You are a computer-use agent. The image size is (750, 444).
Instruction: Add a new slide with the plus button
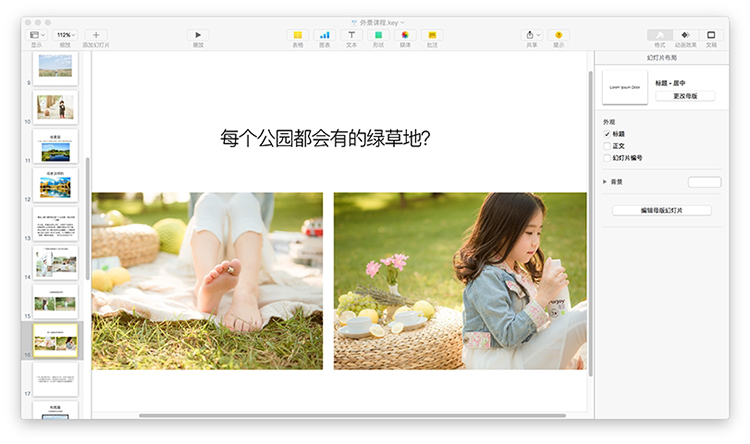96,35
